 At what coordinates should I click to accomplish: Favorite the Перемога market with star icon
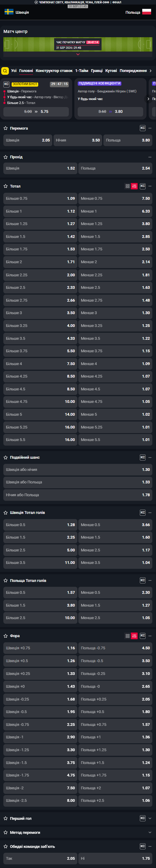pyautogui.click(x=6, y=128)
